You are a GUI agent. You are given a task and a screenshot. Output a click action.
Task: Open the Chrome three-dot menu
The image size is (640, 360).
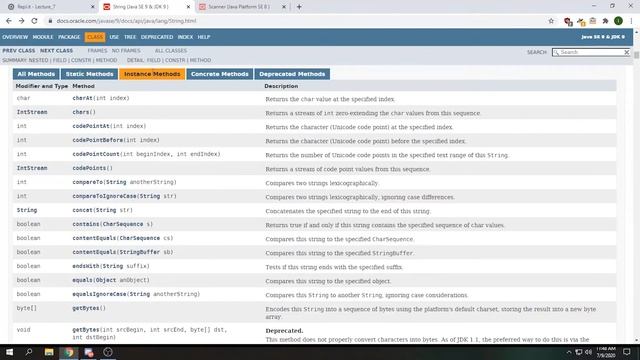631,21
